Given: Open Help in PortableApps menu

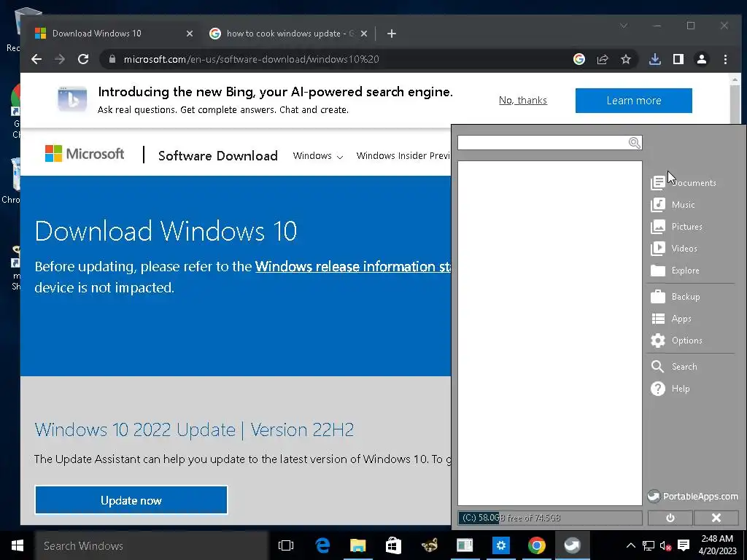Looking at the screenshot, I should (670, 389).
